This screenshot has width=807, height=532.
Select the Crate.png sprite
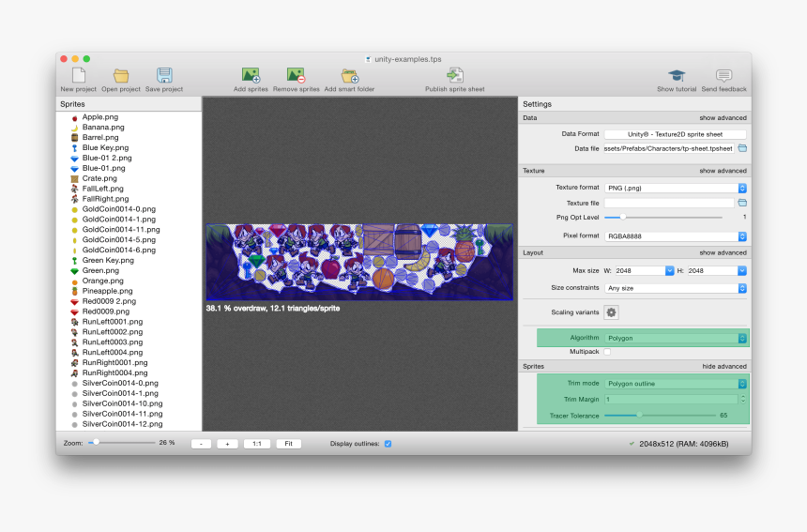[99, 178]
